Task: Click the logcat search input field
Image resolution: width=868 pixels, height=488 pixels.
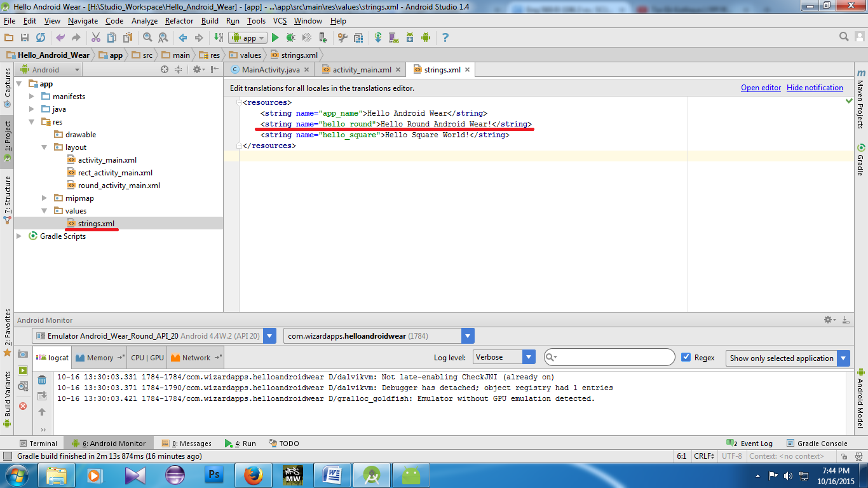Action: click(x=609, y=357)
